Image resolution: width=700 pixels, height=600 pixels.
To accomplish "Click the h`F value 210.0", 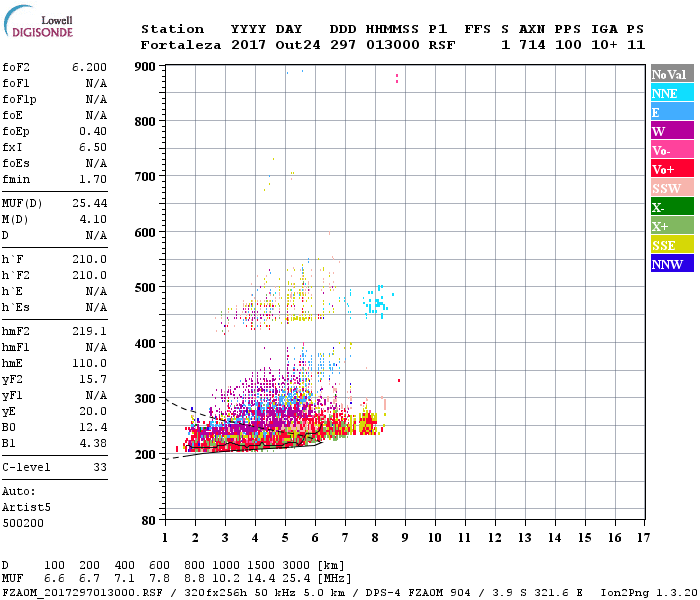I will (90, 259).
